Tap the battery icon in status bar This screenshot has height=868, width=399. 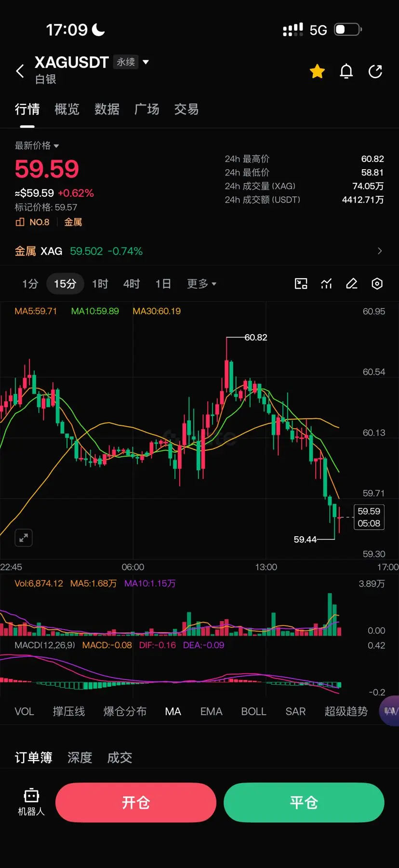pyautogui.click(x=348, y=30)
